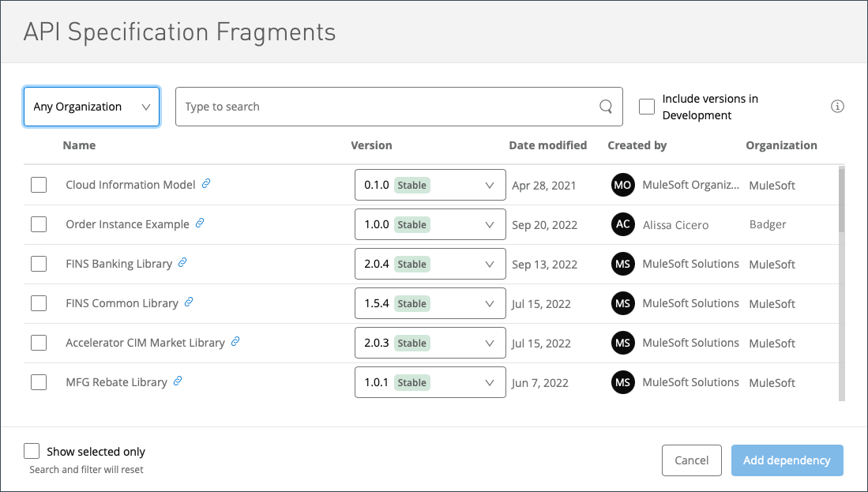Click 'Search and filter will reset' note

(x=86, y=469)
